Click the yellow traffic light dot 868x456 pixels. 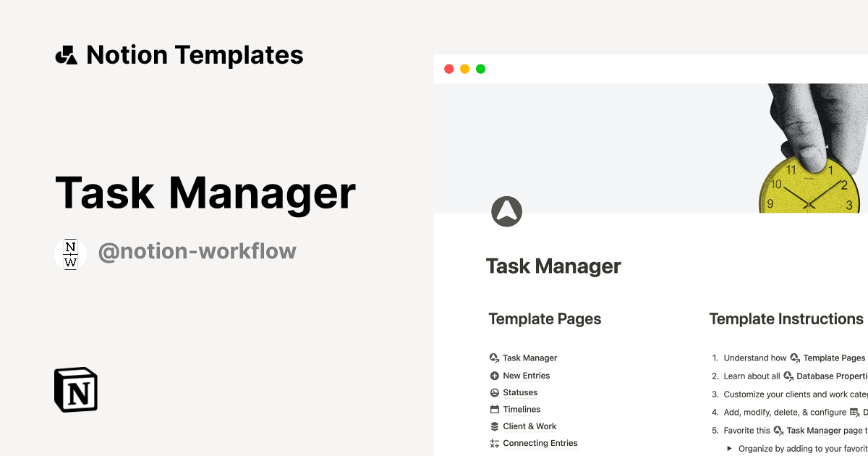click(x=464, y=68)
